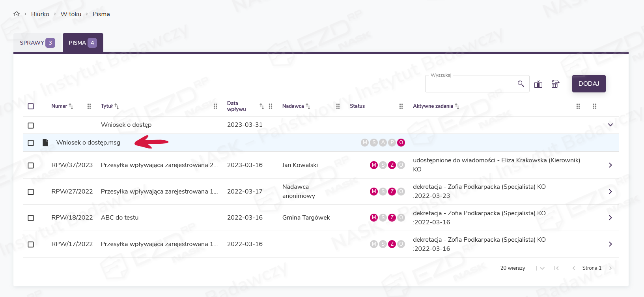Click drag handle next to Tytuł column
The height and width of the screenshot is (297, 644).
coord(215,106)
